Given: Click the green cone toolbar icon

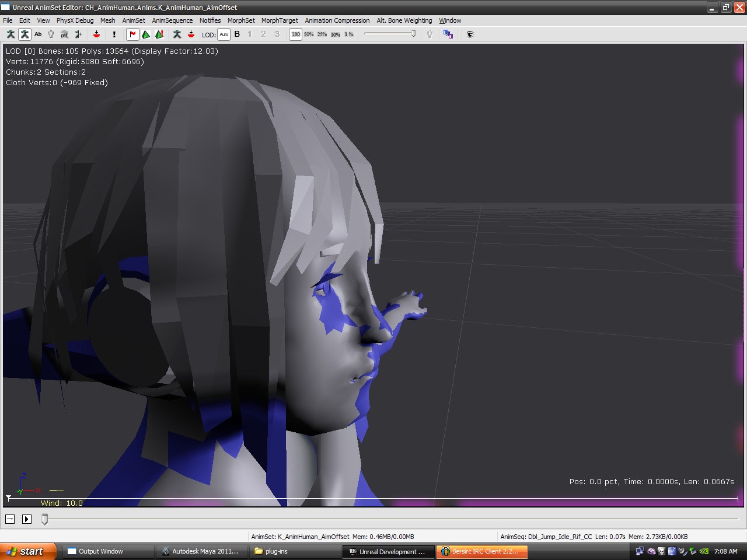Looking at the screenshot, I should click(x=146, y=34).
